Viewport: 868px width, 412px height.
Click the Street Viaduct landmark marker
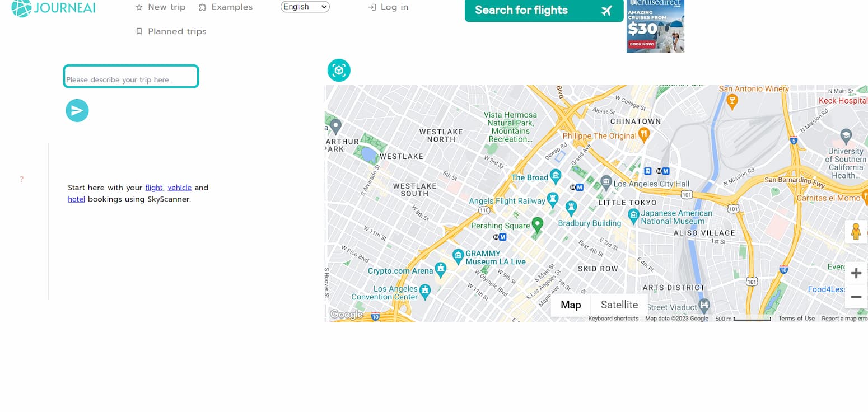tap(704, 305)
